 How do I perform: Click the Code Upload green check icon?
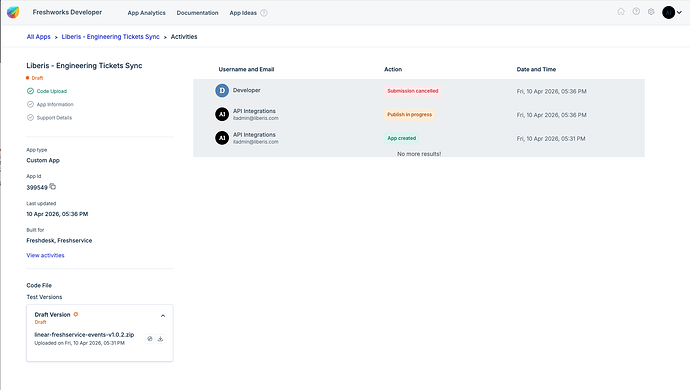pos(30,91)
